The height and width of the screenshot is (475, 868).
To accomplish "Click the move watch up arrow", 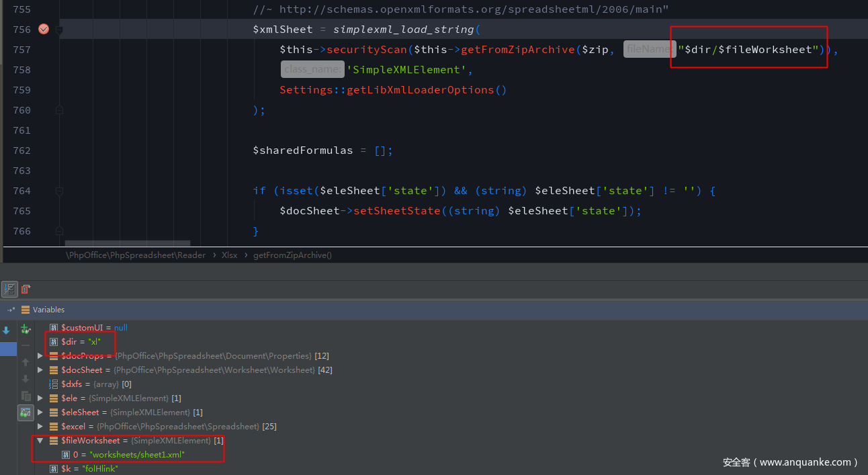I will [26, 363].
